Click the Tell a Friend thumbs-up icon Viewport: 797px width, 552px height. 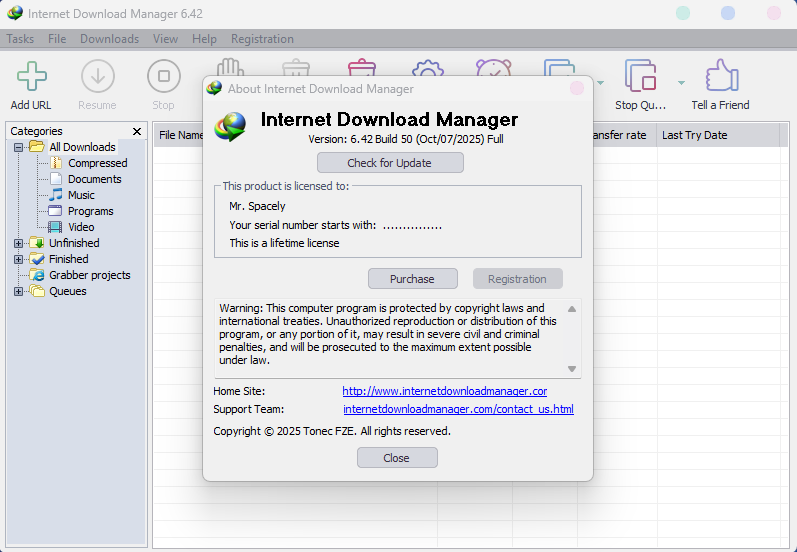721,75
